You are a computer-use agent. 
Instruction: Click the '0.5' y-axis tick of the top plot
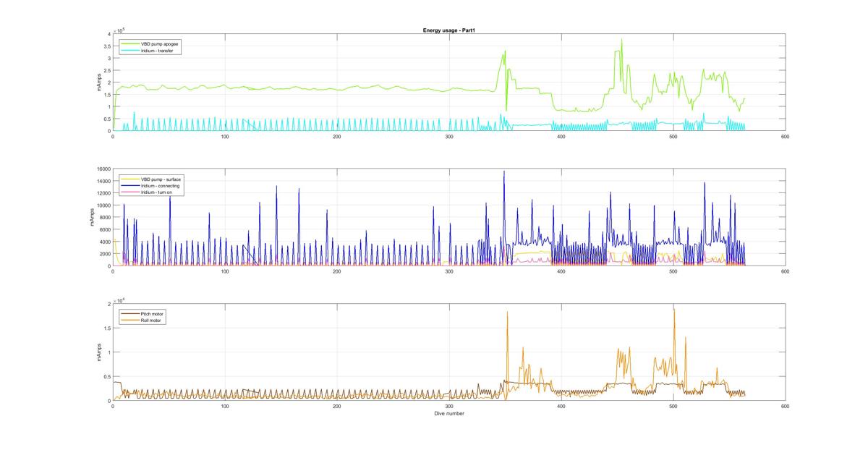point(107,119)
